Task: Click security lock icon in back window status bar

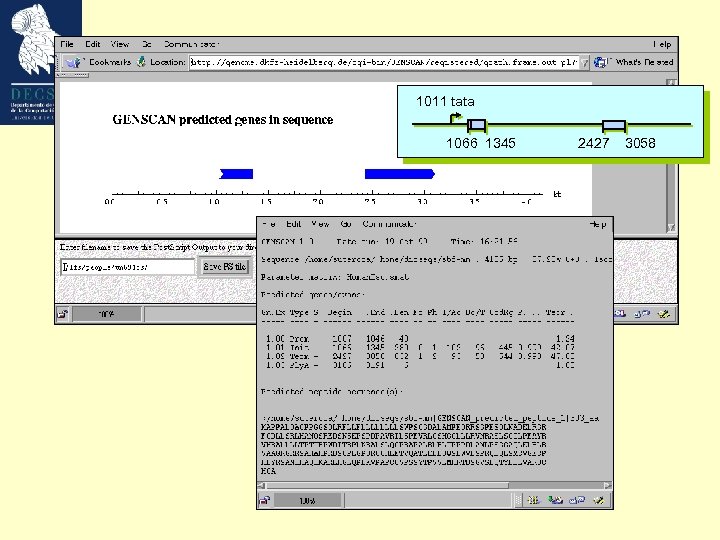Action: tap(62, 314)
